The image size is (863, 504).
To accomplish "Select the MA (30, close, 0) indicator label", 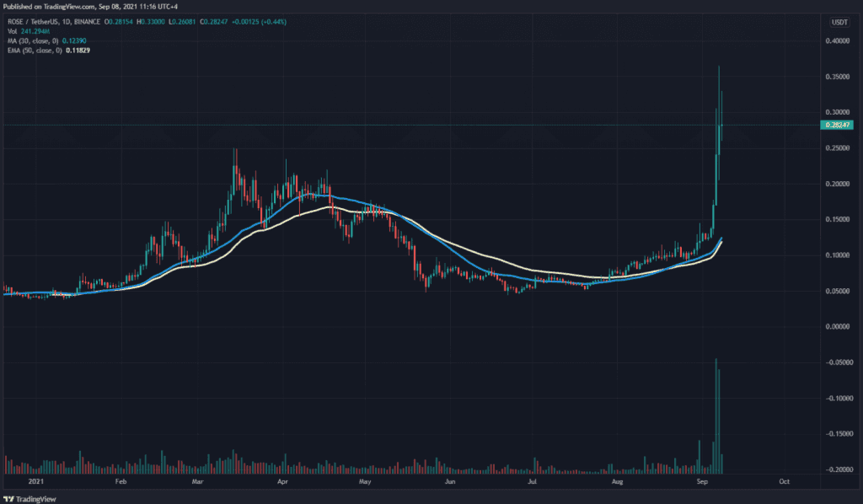I will tap(32, 41).
